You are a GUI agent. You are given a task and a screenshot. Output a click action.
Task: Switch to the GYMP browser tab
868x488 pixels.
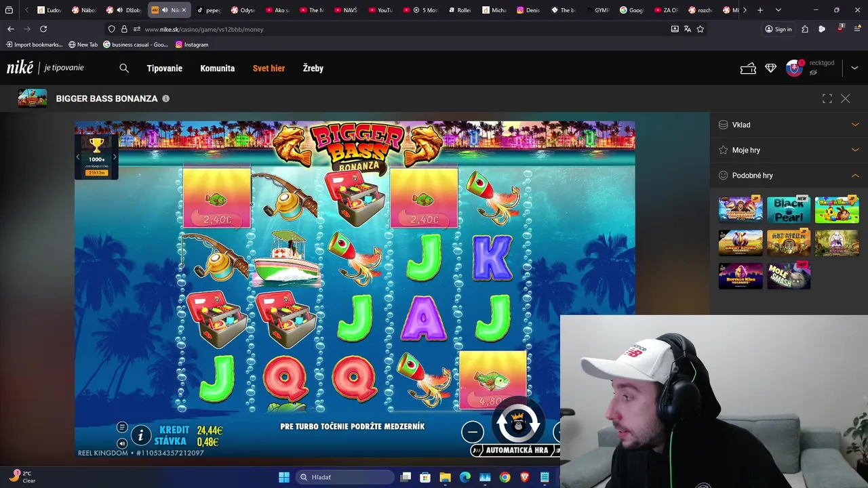pyautogui.click(x=597, y=10)
